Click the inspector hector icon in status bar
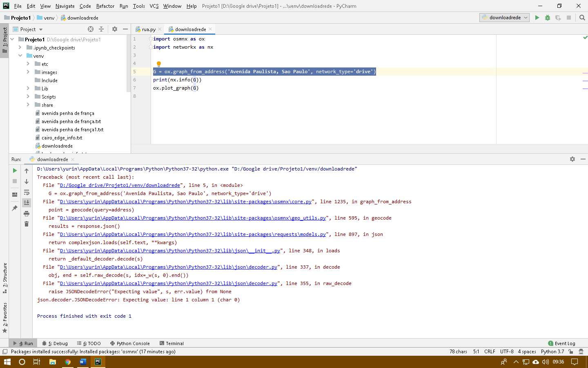Viewport: 588px width, 368px height. (x=581, y=351)
